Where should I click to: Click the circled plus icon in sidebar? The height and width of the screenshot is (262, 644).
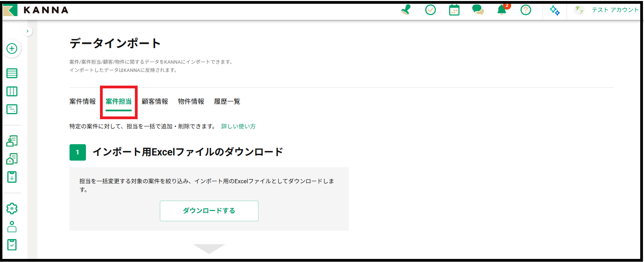coord(12,49)
